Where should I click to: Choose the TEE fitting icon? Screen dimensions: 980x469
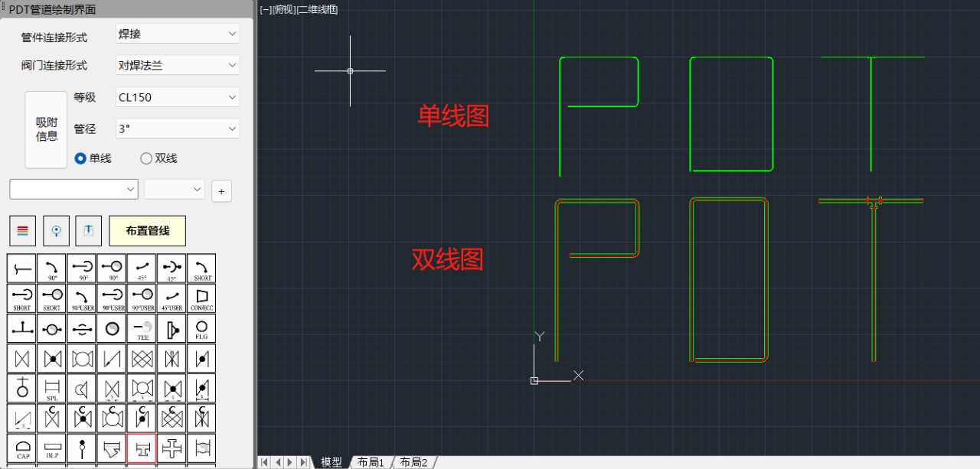point(142,328)
